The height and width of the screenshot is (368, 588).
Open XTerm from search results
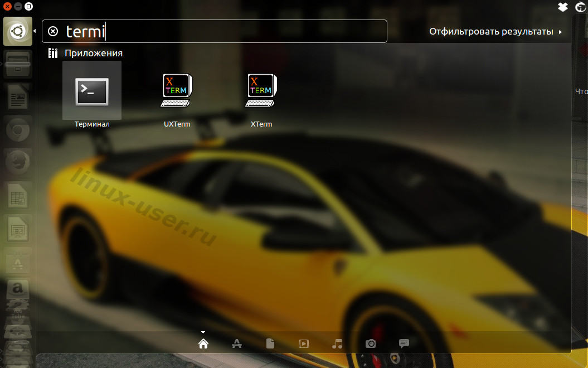click(261, 90)
